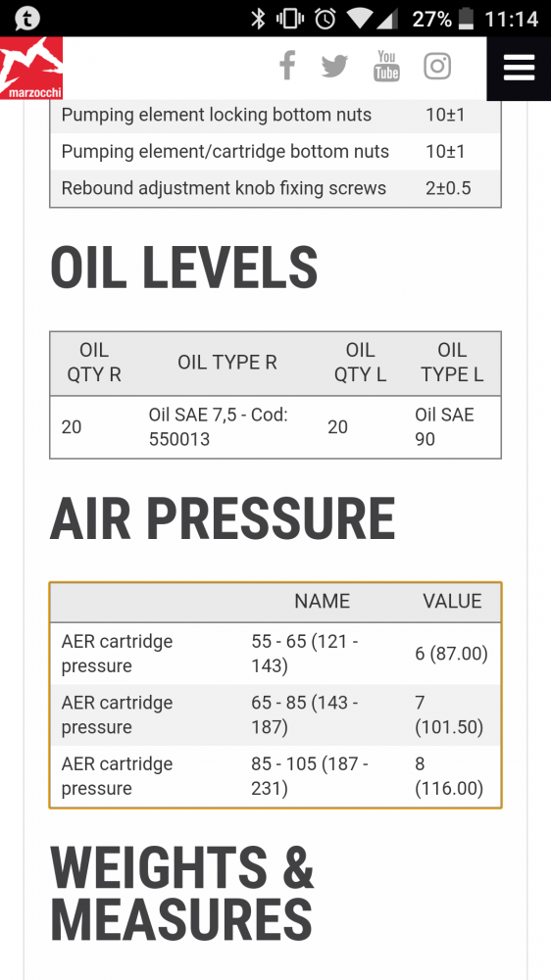Select the Oil SAE 7,5 Cod: 550013 cell

point(219,427)
